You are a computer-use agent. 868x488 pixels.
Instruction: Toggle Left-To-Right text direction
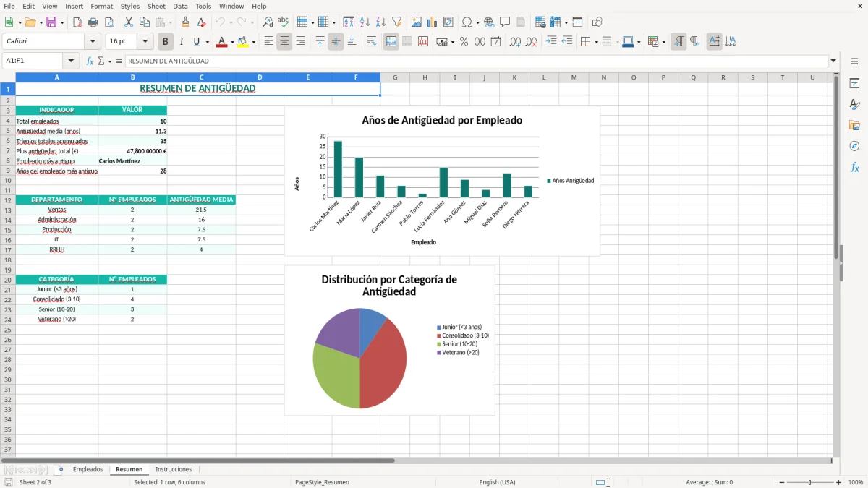[678, 42]
